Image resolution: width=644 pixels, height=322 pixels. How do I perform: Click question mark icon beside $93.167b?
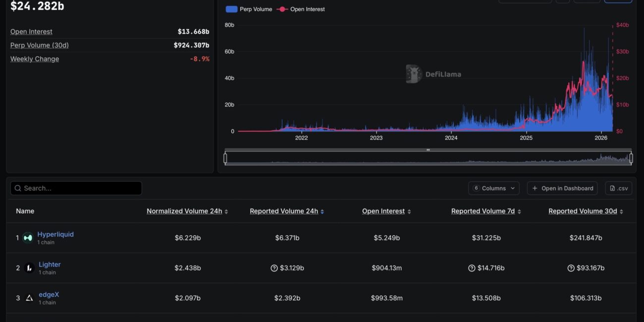[571, 268]
